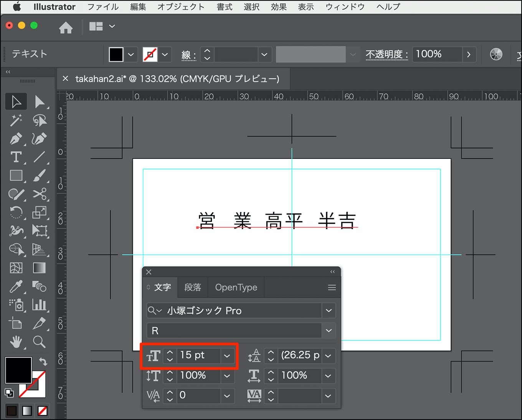The width and height of the screenshot is (522, 420).
Task: Choose the Artboard tool
Action: coord(16,323)
